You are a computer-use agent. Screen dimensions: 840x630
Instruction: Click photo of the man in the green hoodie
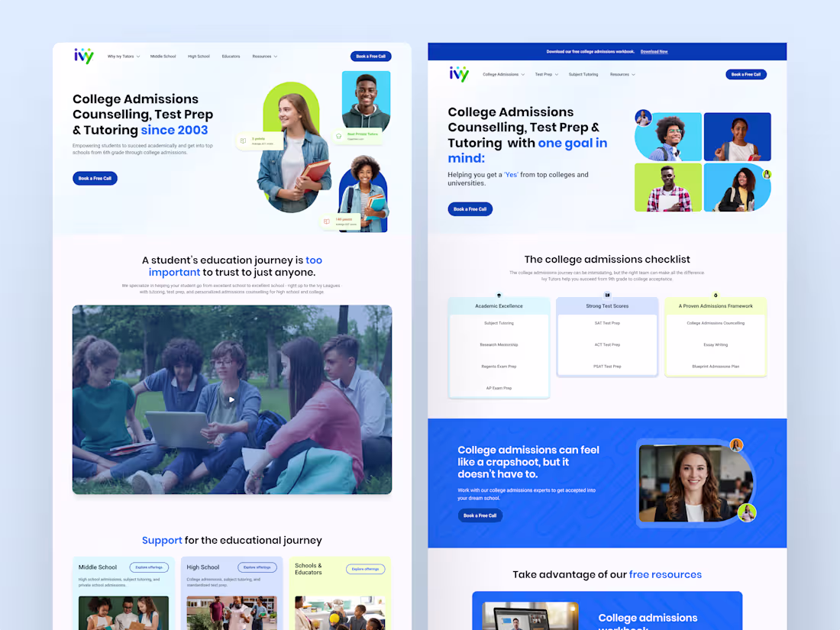pos(367,101)
